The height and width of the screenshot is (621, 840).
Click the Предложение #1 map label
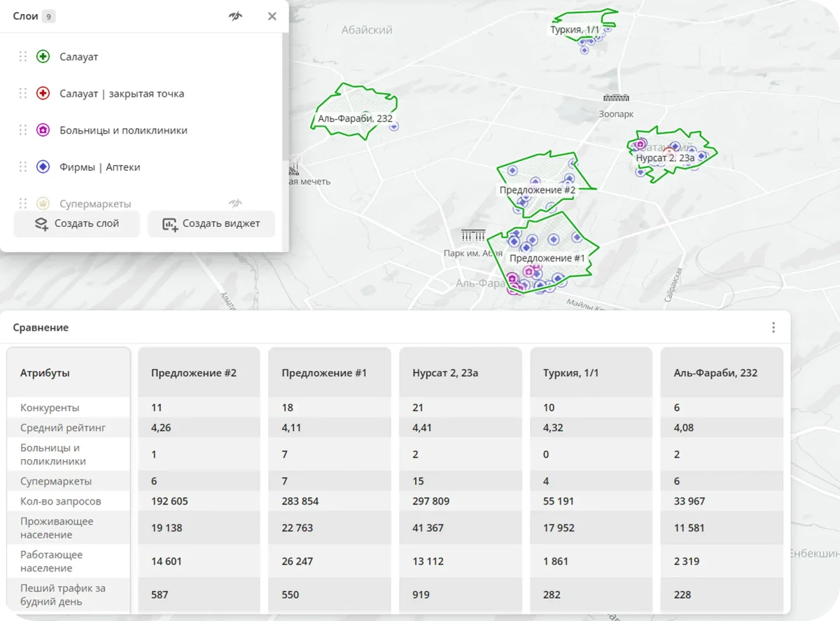547,258
